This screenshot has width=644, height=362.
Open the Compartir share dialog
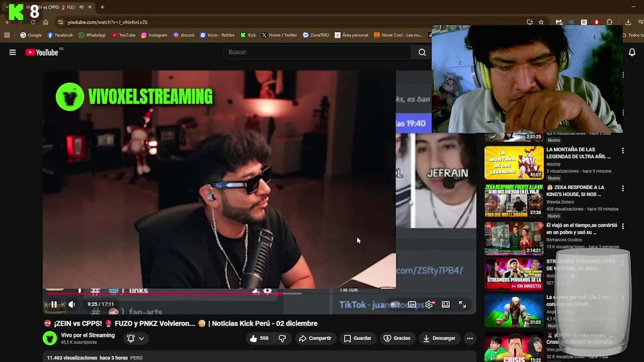315,338
